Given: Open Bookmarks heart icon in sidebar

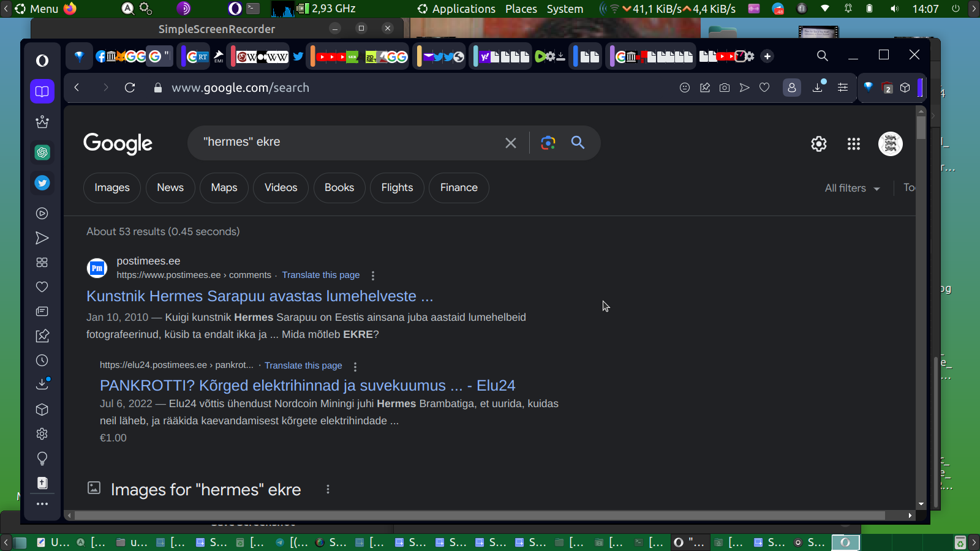Looking at the screenshot, I should [x=42, y=287].
